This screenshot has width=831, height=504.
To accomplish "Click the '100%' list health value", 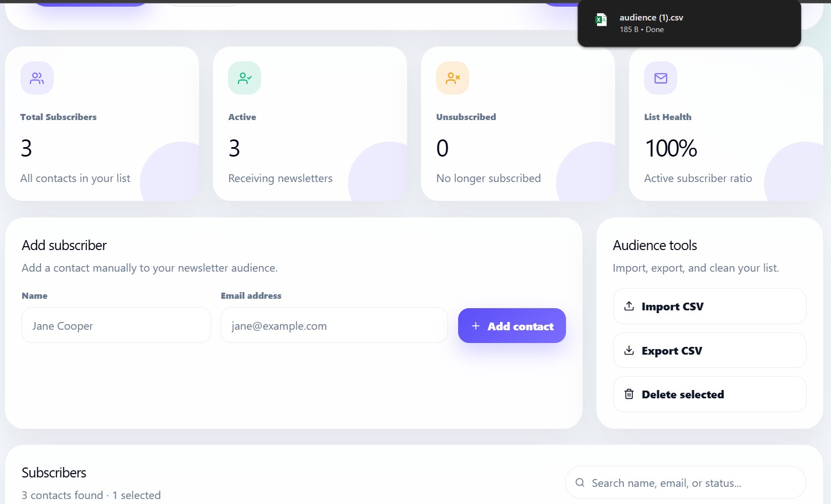I will point(671,148).
